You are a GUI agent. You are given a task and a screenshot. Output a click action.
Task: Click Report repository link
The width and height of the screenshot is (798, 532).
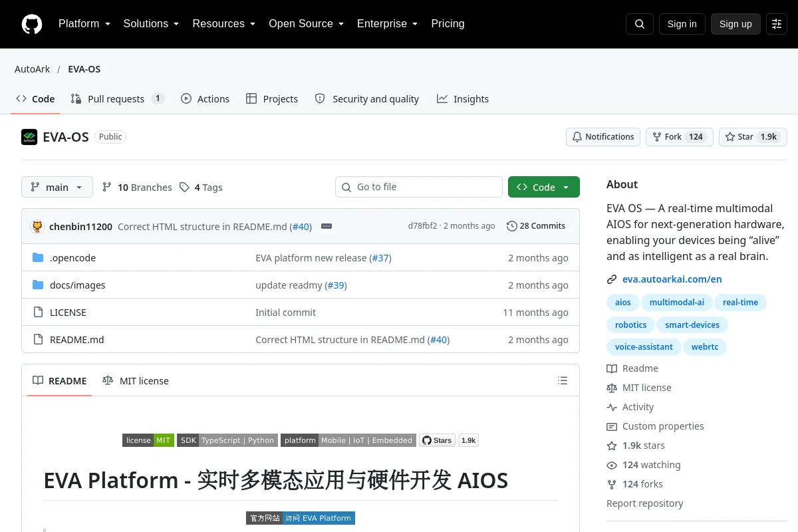[645, 503]
